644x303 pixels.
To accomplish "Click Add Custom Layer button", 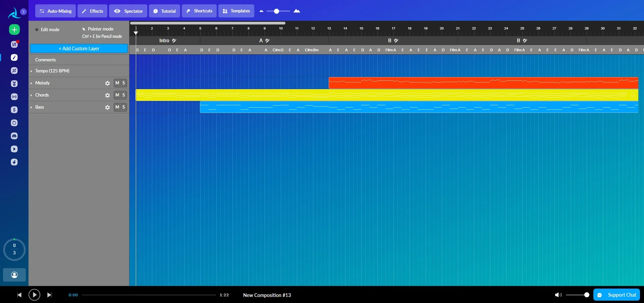I will pyautogui.click(x=79, y=49).
